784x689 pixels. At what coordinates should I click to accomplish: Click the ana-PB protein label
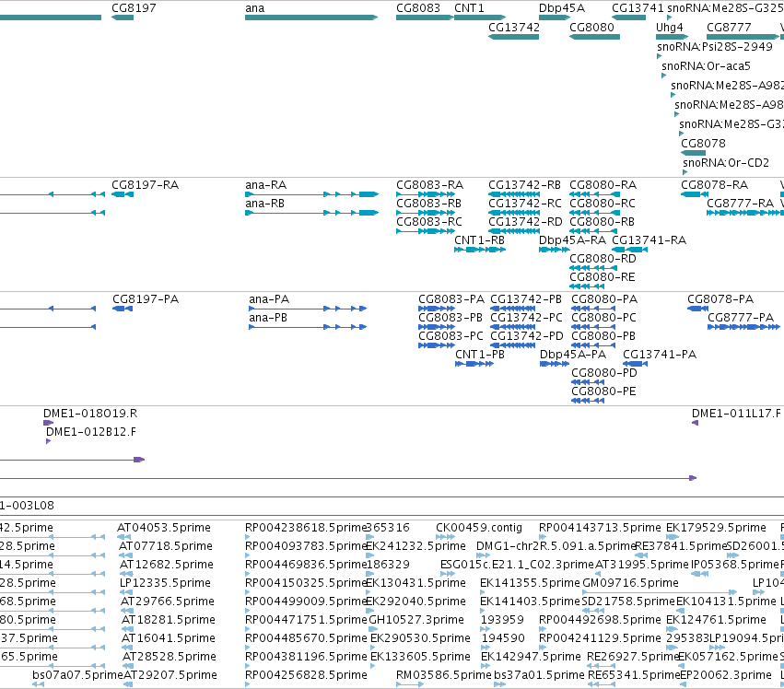268,318
